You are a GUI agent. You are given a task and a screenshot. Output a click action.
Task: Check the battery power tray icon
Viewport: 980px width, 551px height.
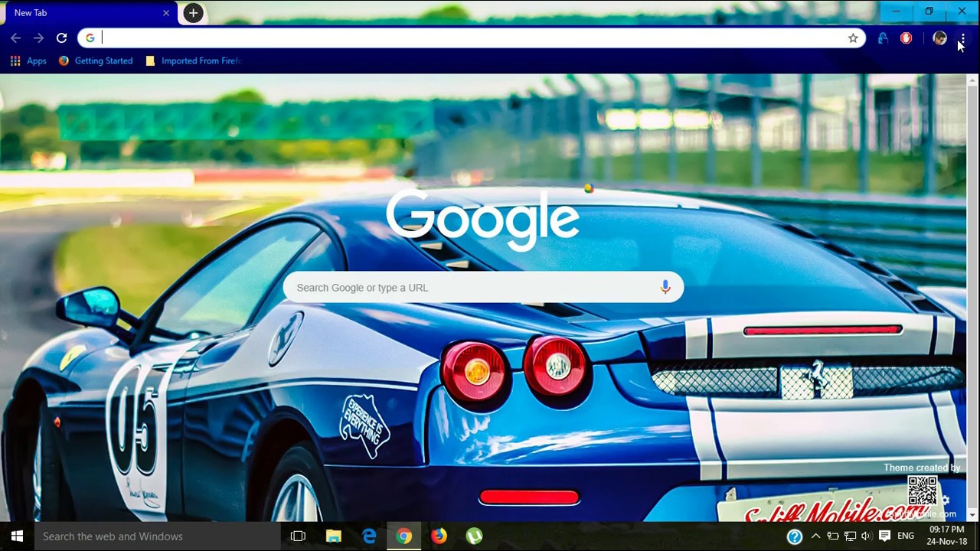point(833,536)
